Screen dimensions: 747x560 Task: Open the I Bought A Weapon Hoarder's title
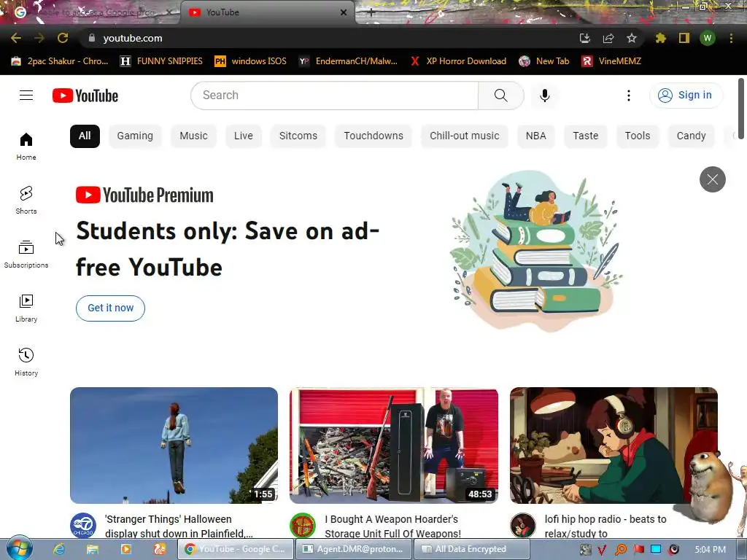coord(393,526)
